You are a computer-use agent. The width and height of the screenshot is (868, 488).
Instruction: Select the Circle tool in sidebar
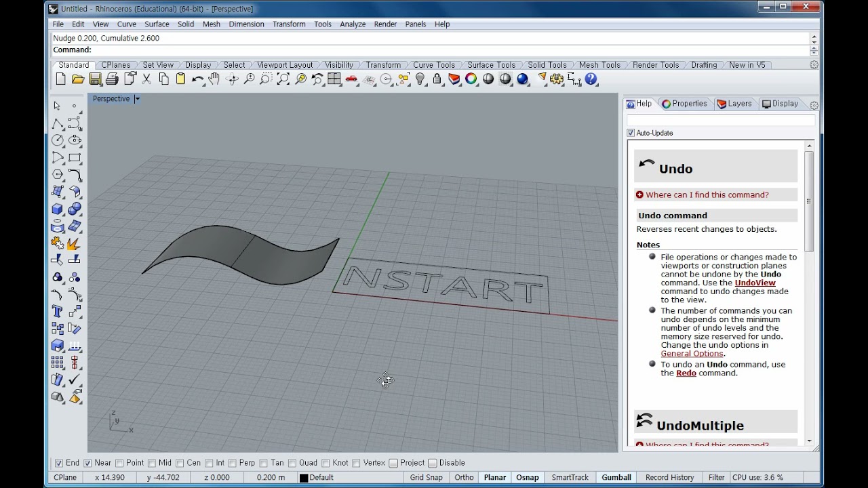pyautogui.click(x=58, y=140)
